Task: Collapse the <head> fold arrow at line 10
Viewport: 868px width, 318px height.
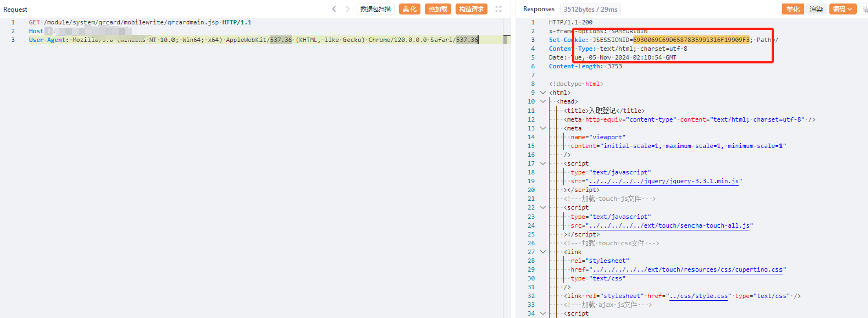Action: coord(543,101)
